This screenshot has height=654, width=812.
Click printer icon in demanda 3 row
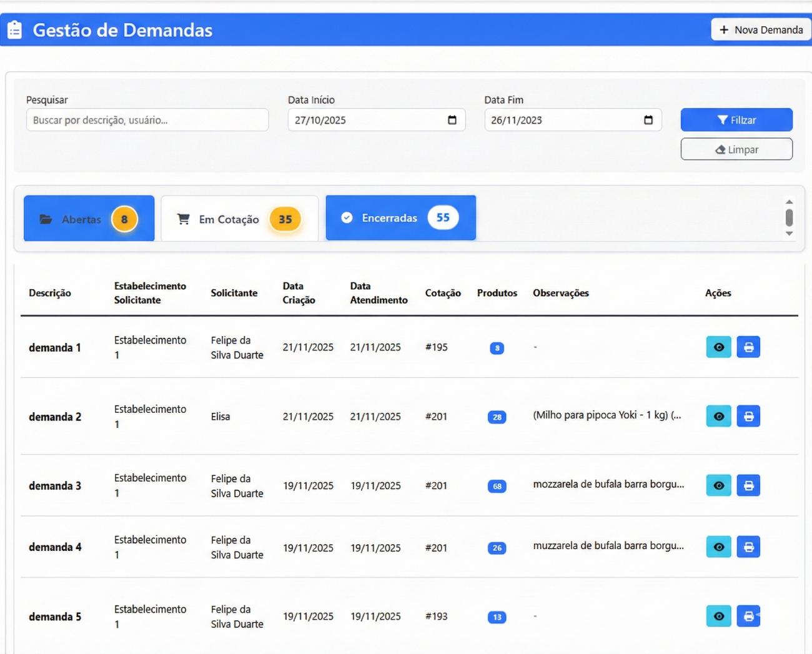[x=748, y=485]
